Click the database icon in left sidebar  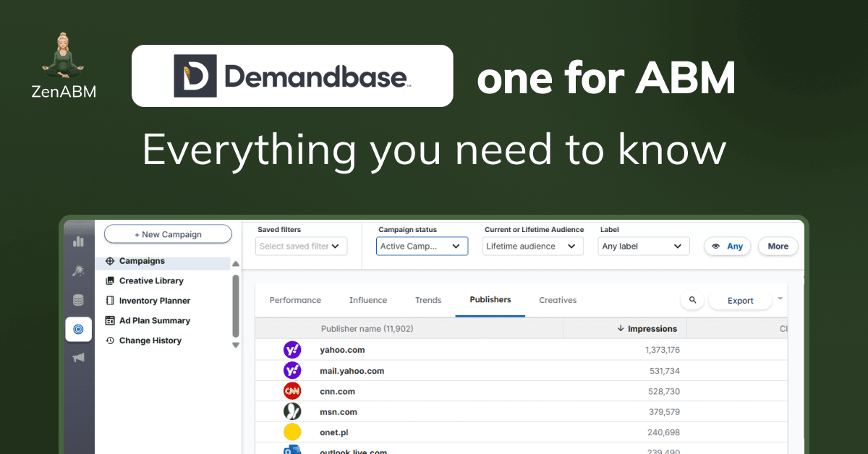[x=78, y=299]
